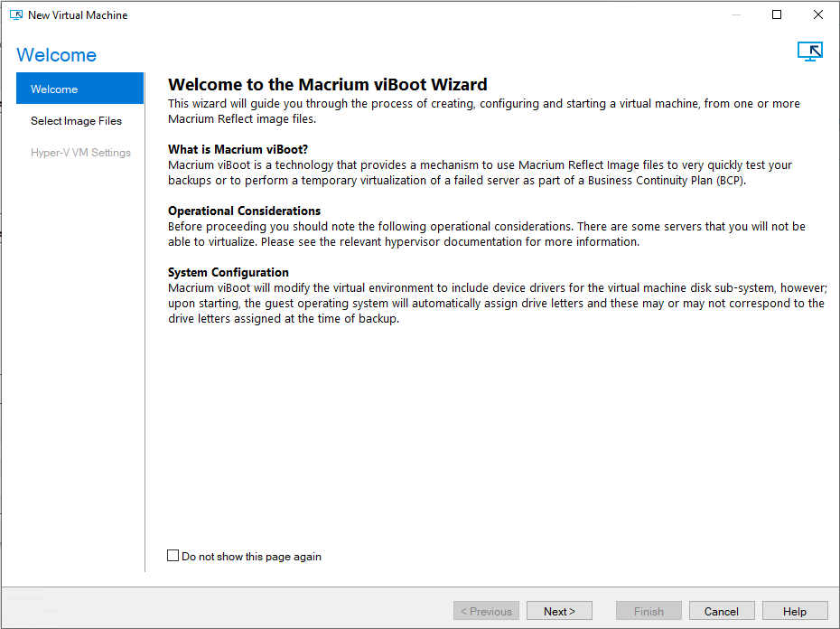Maximize the wizard window

coord(775,14)
